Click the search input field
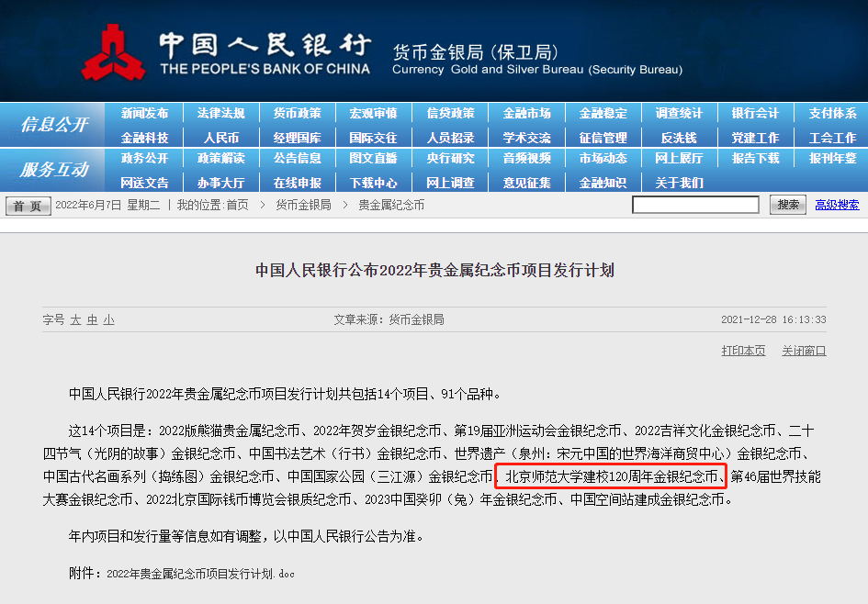The width and height of the screenshot is (868, 604). click(x=695, y=205)
